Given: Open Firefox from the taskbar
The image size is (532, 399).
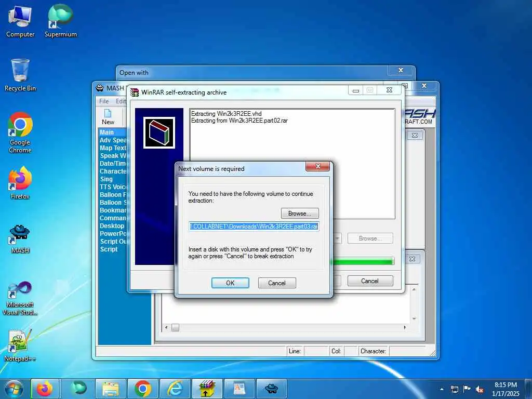Looking at the screenshot, I should [x=45, y=389].
